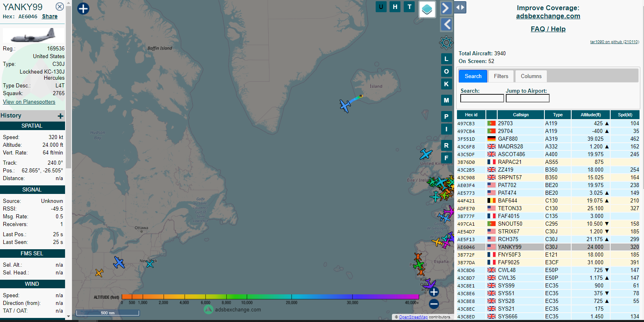This screenshot has width=644, height=322.
Task: Toggle the M map option button
Action: point(446,100)
